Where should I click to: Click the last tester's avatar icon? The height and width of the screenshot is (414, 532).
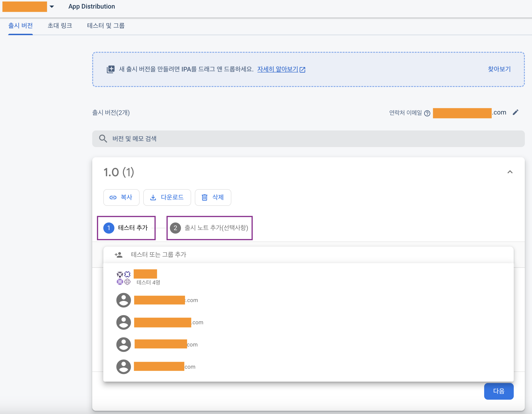tap(123, 367)
